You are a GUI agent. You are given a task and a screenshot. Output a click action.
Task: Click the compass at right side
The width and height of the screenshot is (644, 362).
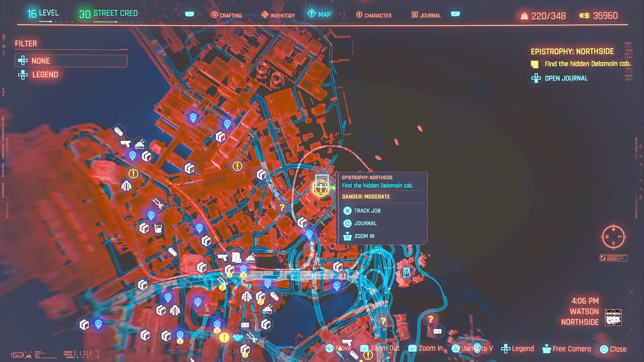click(x=613, y=237)
